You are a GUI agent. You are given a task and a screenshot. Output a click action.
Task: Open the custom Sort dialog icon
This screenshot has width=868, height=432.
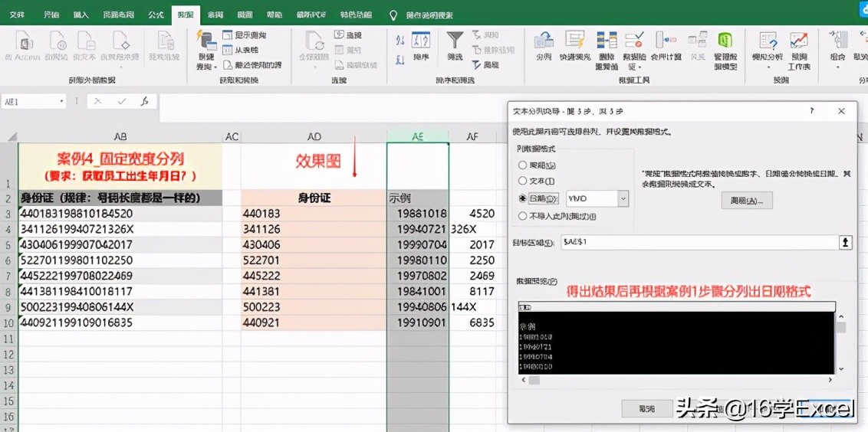(421, 41)
